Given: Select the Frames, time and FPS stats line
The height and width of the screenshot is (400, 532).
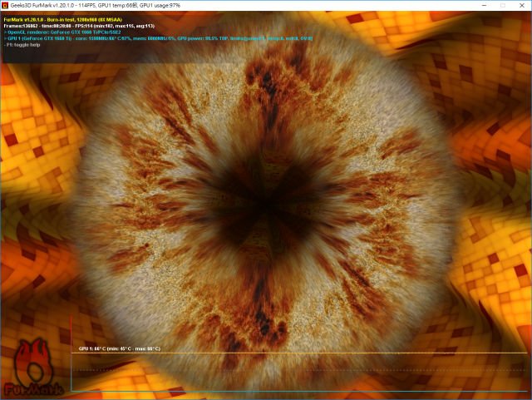Looking at the screenshot, I should 79,26.
